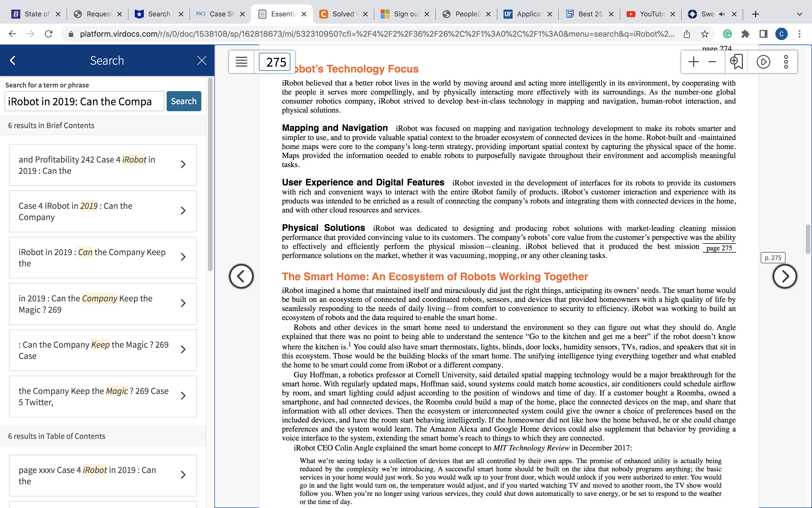Open the Chrome profile avatar
The image size is (812, 508).
[782, 34]
